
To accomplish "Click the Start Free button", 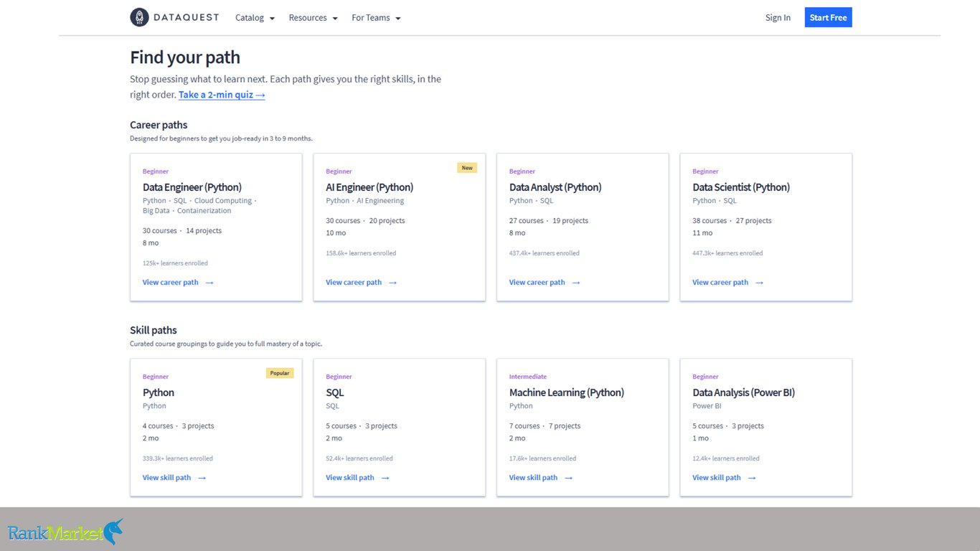I will click(828, 18).
